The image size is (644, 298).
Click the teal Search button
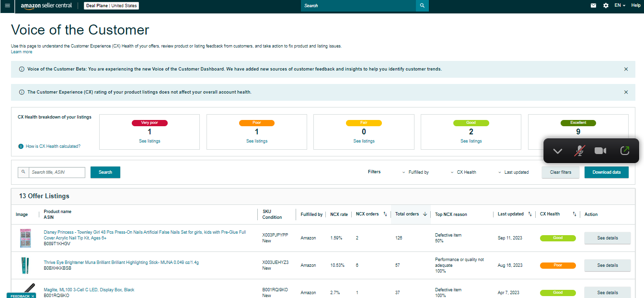click(x=105, y=172)
